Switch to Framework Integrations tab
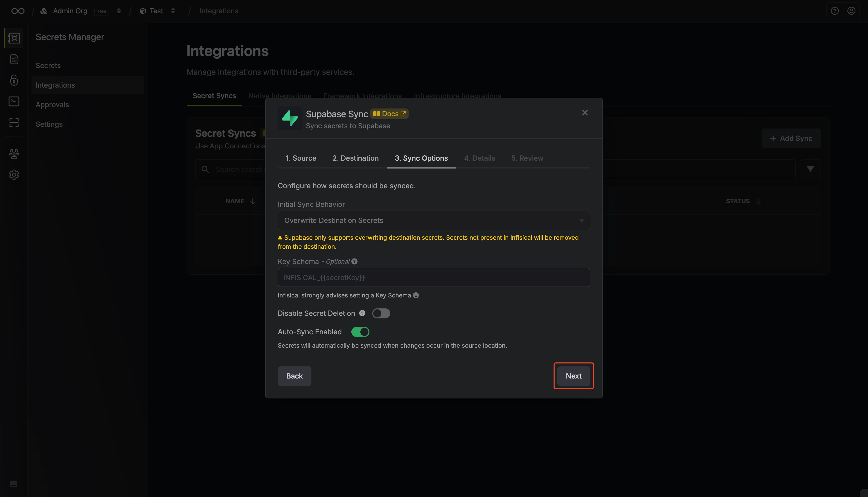This screenshot has height=497, width=868. 362,96
